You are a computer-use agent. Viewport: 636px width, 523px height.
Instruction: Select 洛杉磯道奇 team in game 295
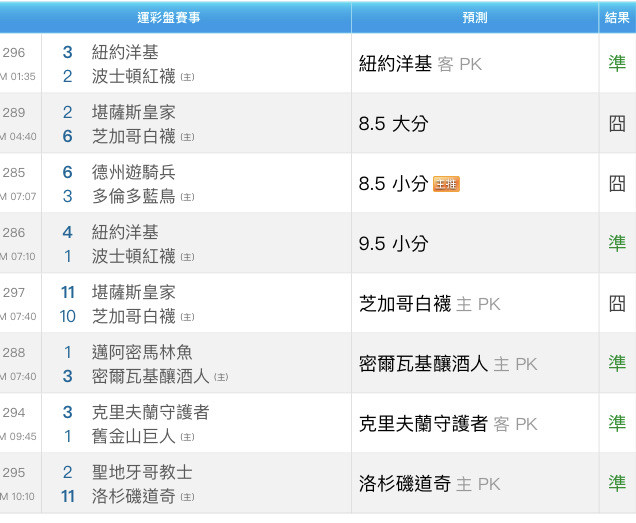coord(133,497)
